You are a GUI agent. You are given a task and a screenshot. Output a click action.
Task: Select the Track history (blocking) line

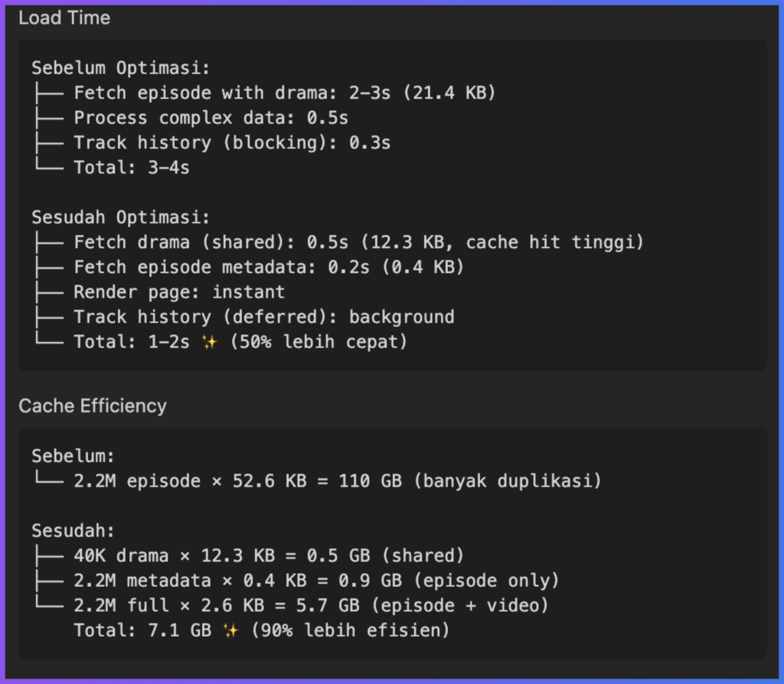[x=232, y=142]
